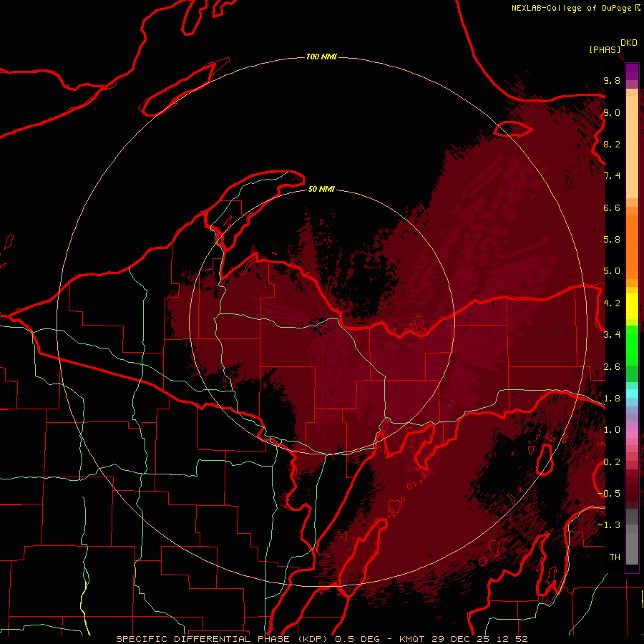Click the 4.2 scale value
This screenshot has height=644, width=644.
click(x=612, y=303)
